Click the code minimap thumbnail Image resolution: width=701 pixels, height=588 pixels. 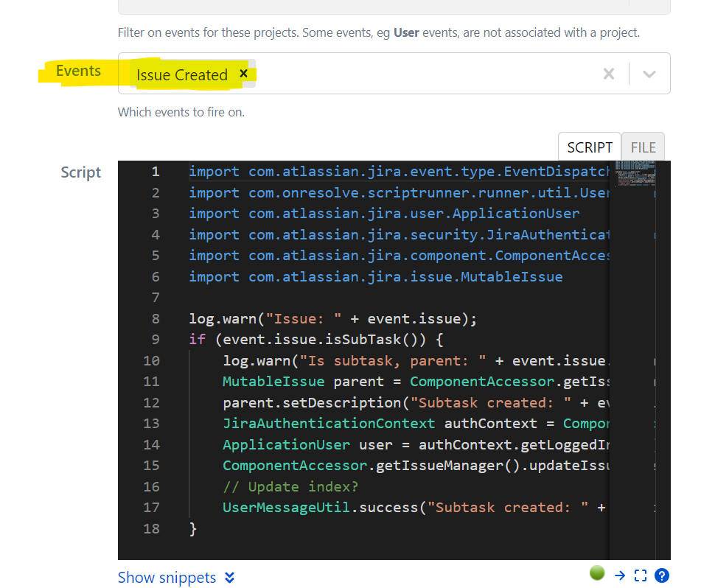coord(635,173)
